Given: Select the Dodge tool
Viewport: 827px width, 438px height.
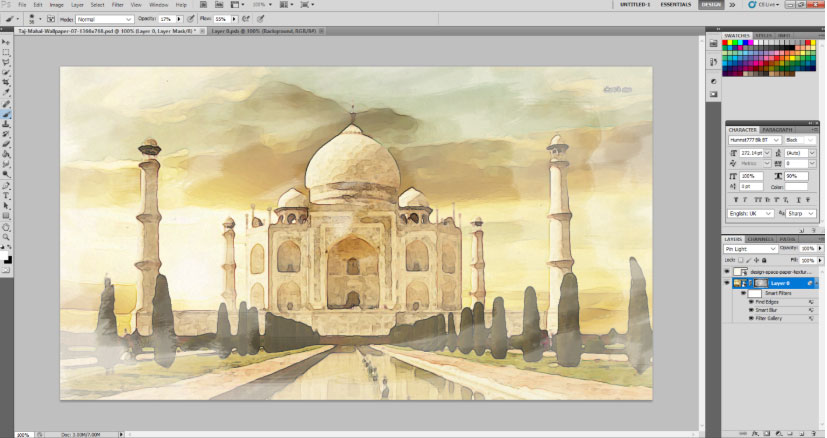Looking at the screenshot, I should point(6,175).
